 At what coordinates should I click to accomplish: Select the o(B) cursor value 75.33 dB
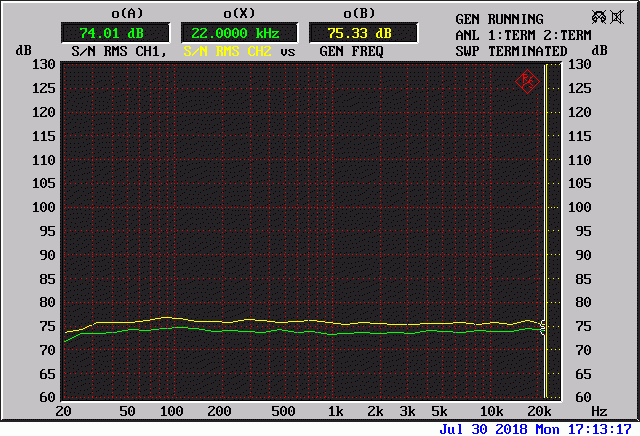[358, 33]
